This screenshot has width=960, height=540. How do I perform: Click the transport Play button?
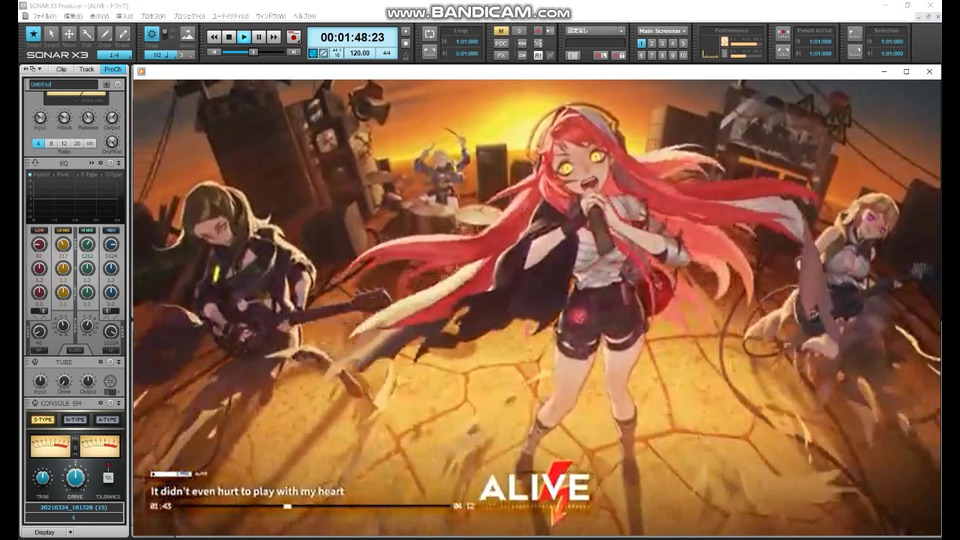click(x=244, y=37)
